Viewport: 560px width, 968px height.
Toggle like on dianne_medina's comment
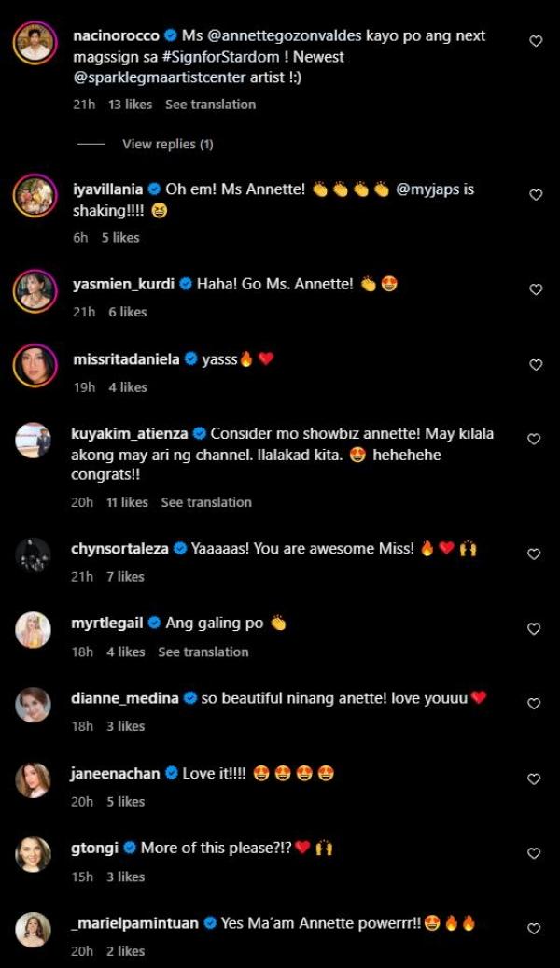tap(535, 704)
